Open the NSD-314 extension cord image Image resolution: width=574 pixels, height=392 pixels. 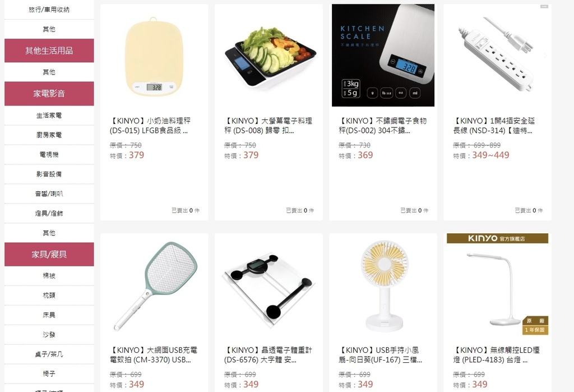tap(498, 56)
